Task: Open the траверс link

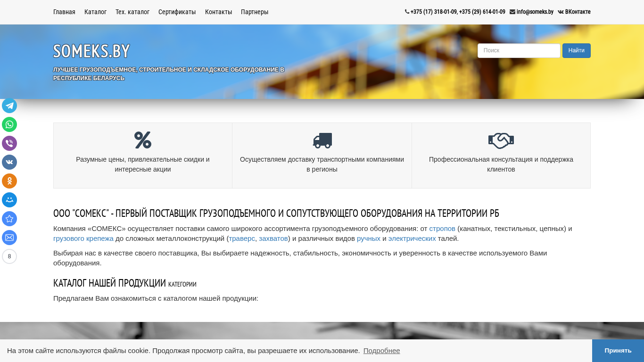Action: [242, 239]
